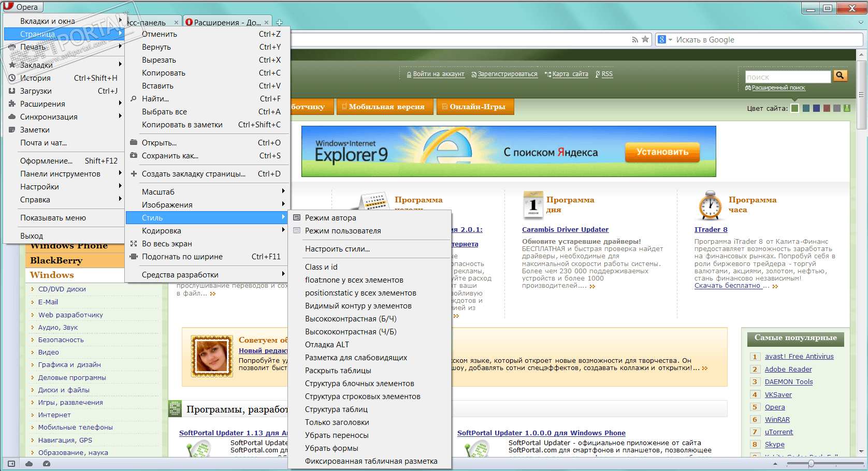The height and width of the screenshot is (471, 868).
Task: Toggle the Отладка ALT style
Action: click(x=369, y=345)
